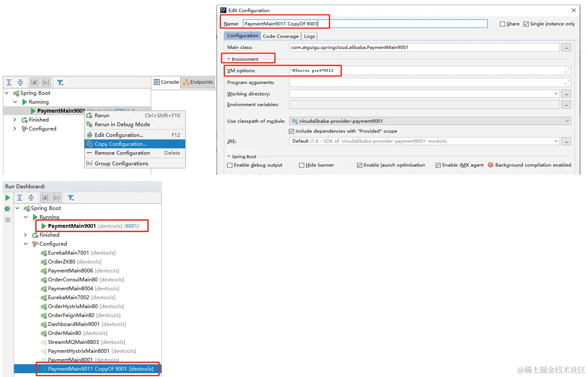Click the filter funnel icon in lower Run Dashboard
This screenshot has height=377, width=588.
[x=71, y=198]
